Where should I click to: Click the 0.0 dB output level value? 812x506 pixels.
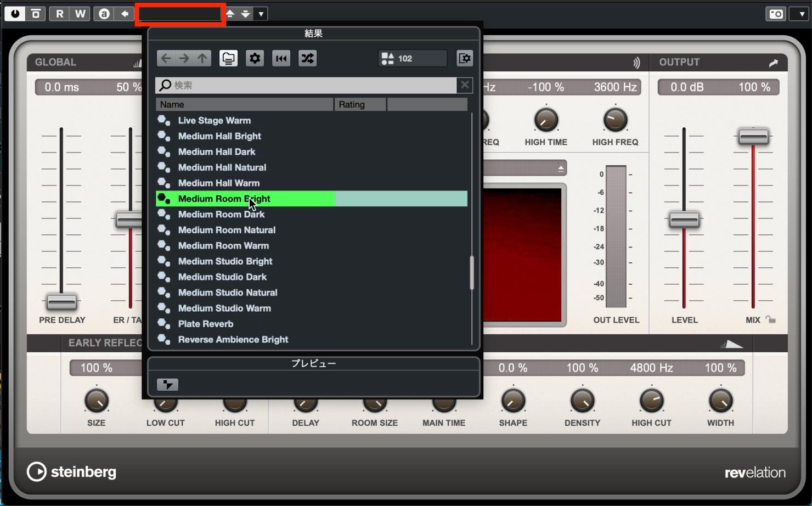tap(687, 87)
